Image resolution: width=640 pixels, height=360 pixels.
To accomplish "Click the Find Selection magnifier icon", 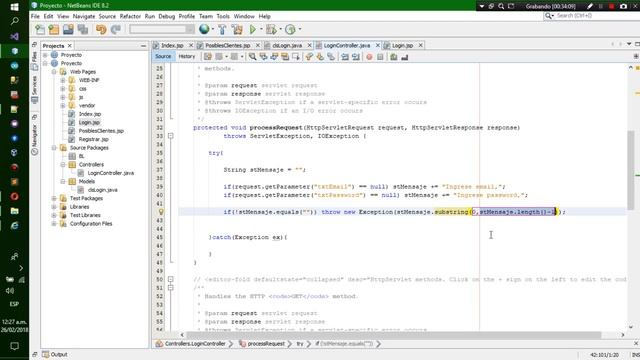I will coord(253,57).
